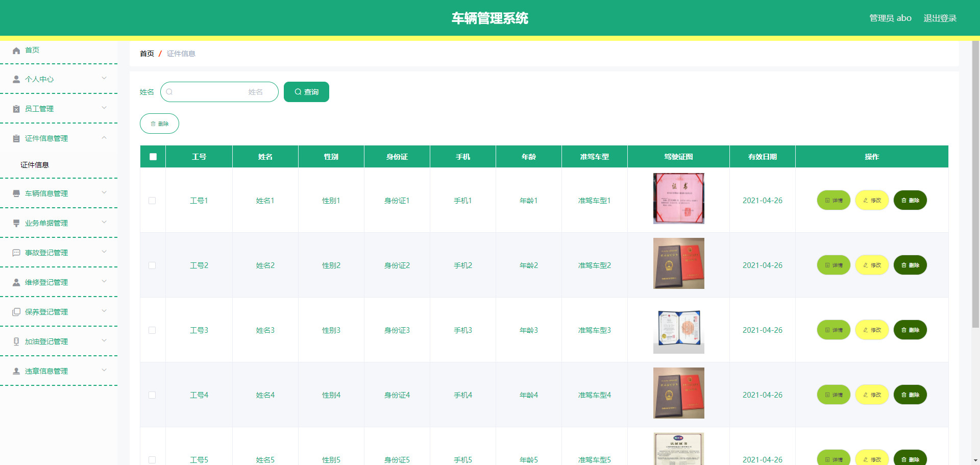Click the 加油登记管理 sidebar icon
Screen dimensions: 980x465
(x=16, y=341)
